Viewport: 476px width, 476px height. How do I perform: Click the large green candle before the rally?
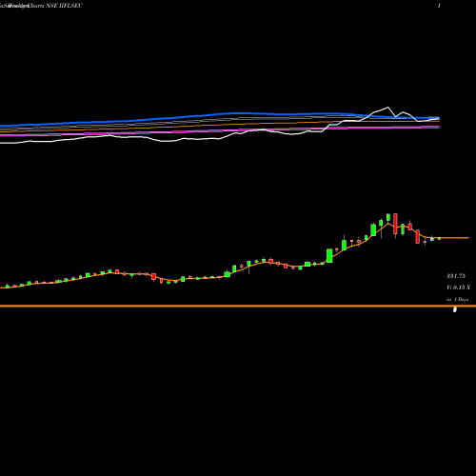[x=329, y=255]
